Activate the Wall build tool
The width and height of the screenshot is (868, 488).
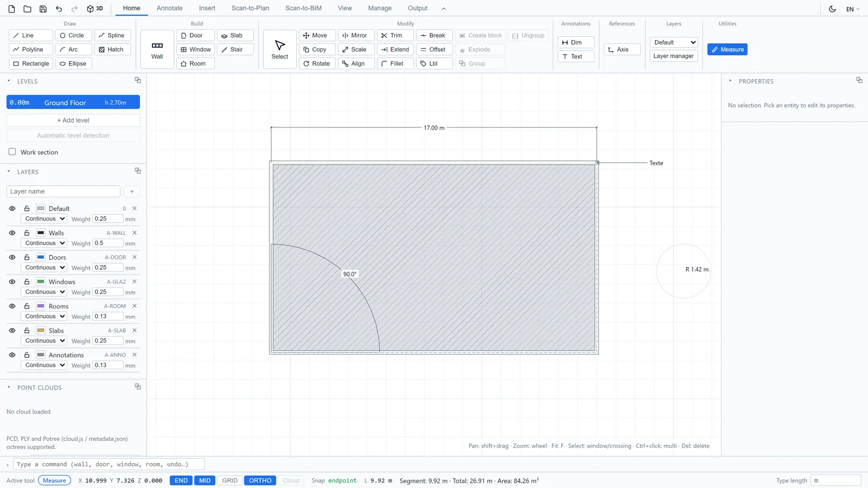click(157, 49)
